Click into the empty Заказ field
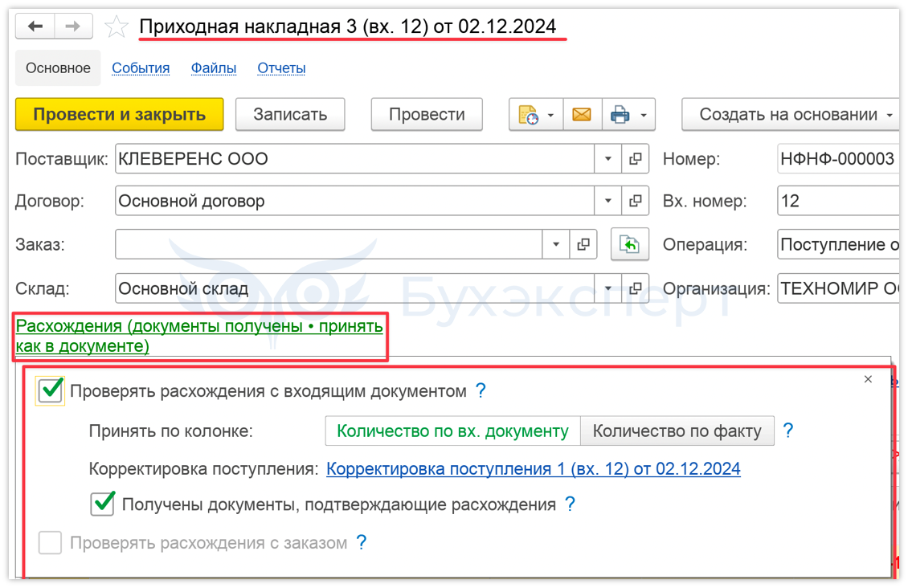 (x=329, y=244)
